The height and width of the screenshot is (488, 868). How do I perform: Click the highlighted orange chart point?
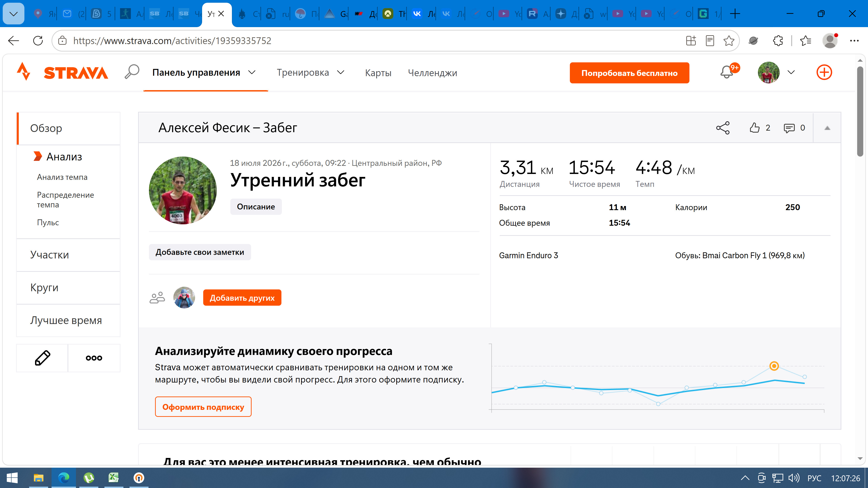pos(774,366)
